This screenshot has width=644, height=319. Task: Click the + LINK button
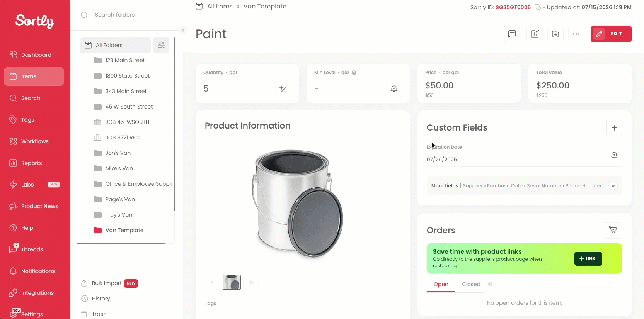(588, 259)
